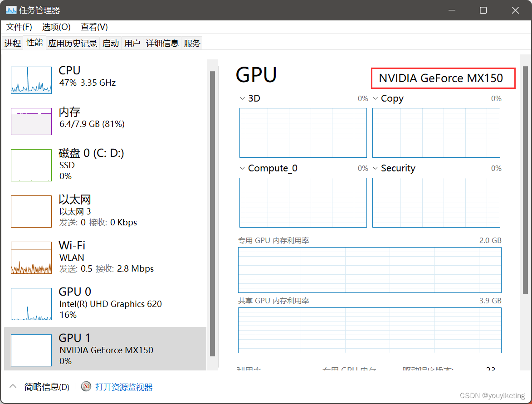Image resolution: width=532 pixels, height=404 pixels.
Task: Open the 选项(O) menu
Action: click(x=56, y=27)
